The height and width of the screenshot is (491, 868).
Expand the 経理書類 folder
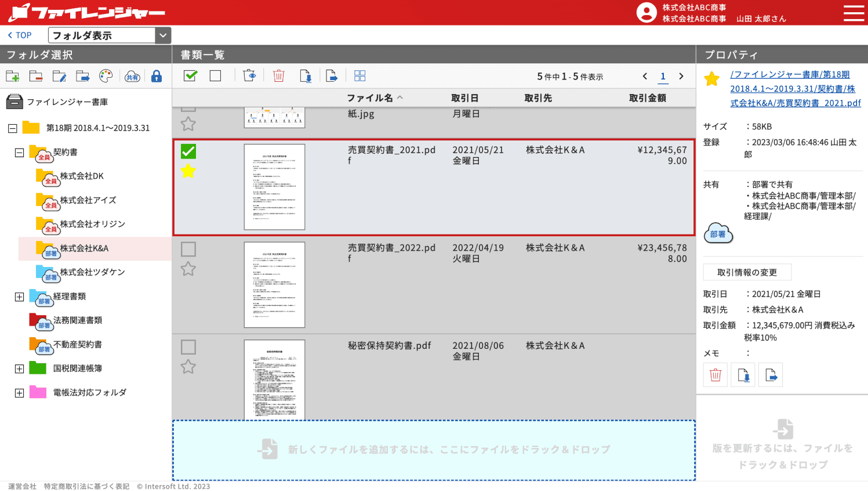[19, 297]
